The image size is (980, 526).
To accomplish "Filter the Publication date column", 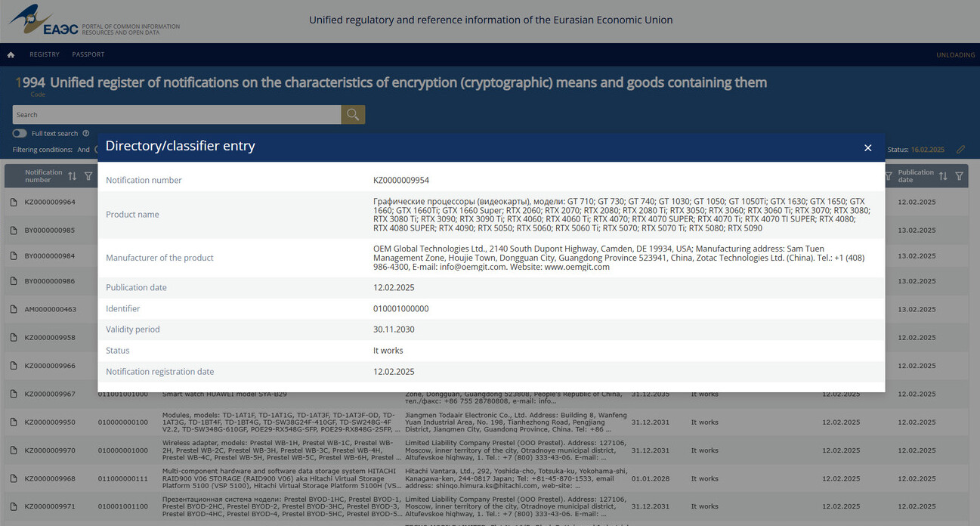I will 959,176.
